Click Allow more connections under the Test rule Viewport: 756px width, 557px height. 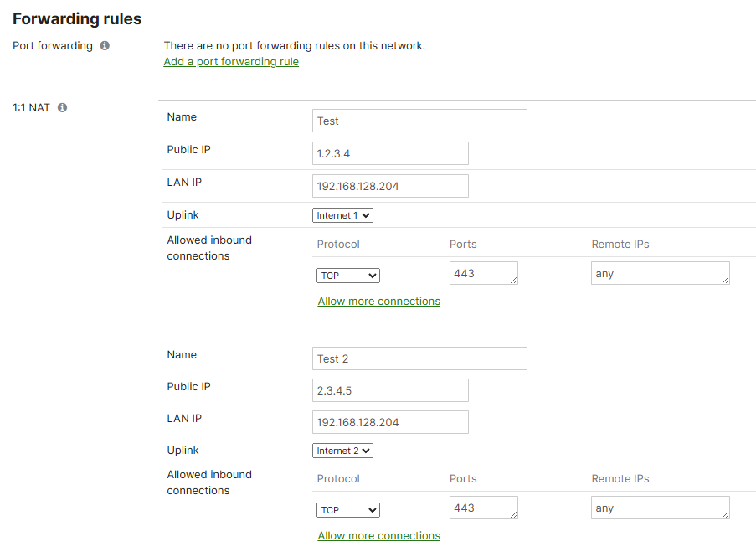tap(378, 301)
